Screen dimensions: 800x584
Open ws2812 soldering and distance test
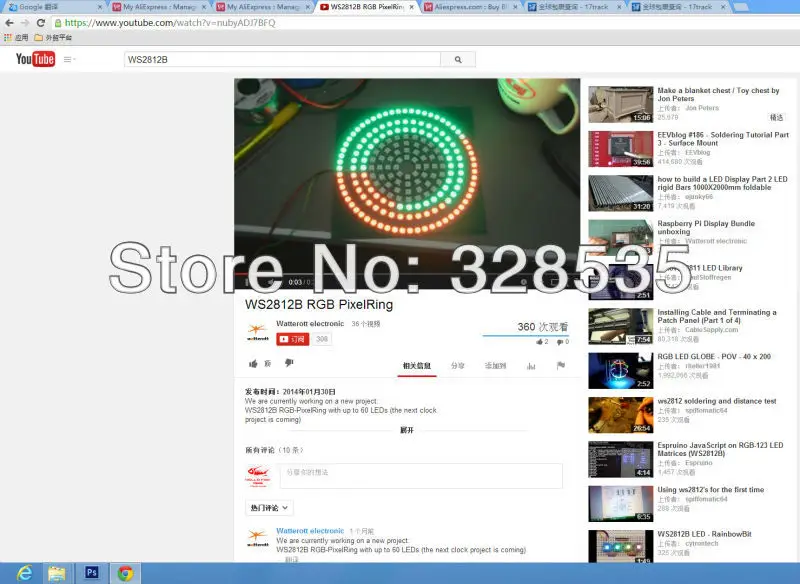pos(717,401)
